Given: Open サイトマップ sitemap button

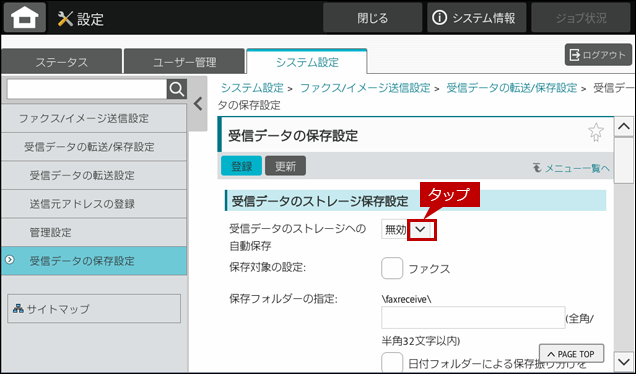Looking at the screenshot, I should point(94,309).
